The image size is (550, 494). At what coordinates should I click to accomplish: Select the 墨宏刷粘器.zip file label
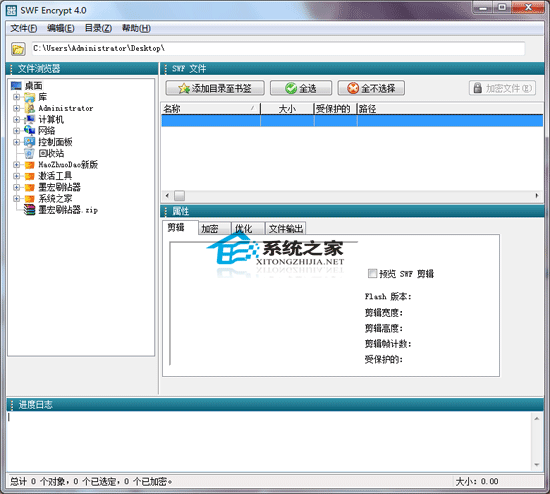(x=68, y=210)
